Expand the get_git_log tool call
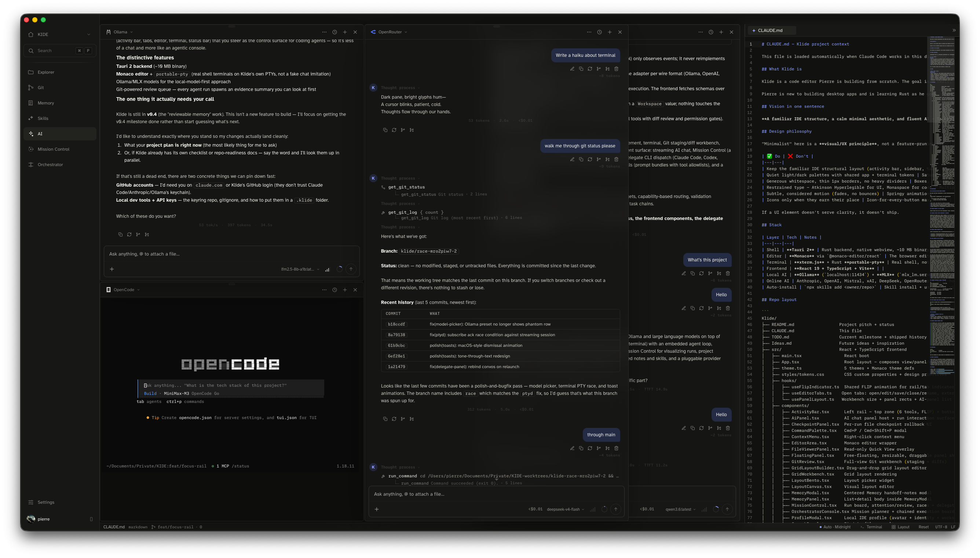Screen dimensions: 980x558 [412, 212]
